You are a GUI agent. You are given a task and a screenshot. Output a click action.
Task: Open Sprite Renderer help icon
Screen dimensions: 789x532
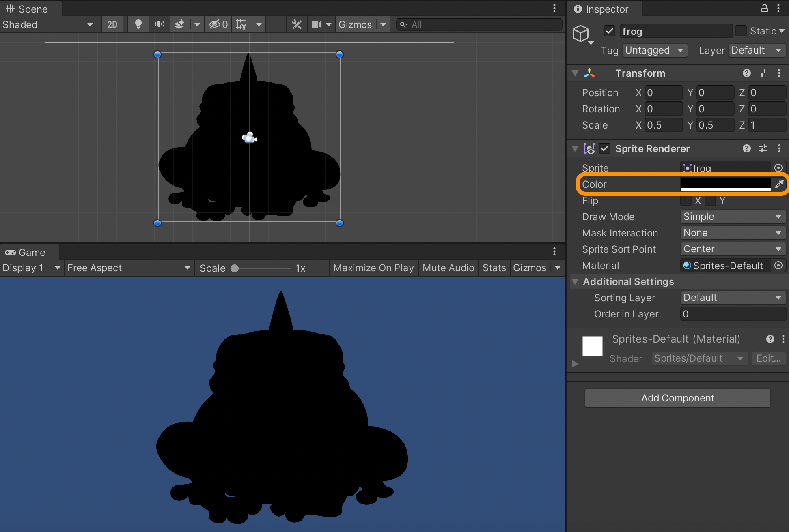pos(746,148)
